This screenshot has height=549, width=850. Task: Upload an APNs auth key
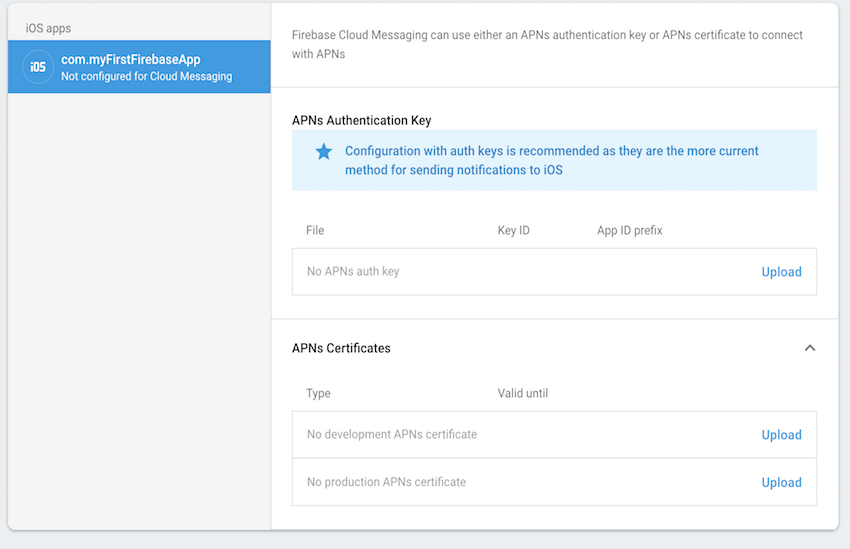coord(781,272)
